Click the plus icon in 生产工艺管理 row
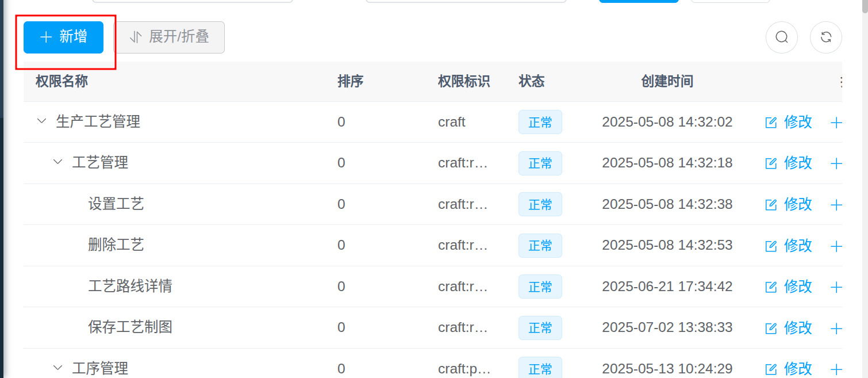This screenshot has width=868, height=378. pos(836,123)
